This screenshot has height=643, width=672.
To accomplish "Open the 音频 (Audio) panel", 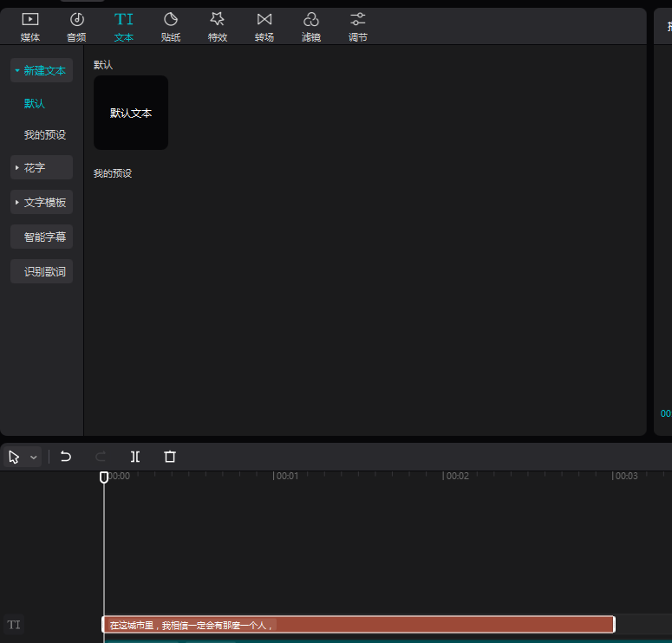I will tap(76, 26).
